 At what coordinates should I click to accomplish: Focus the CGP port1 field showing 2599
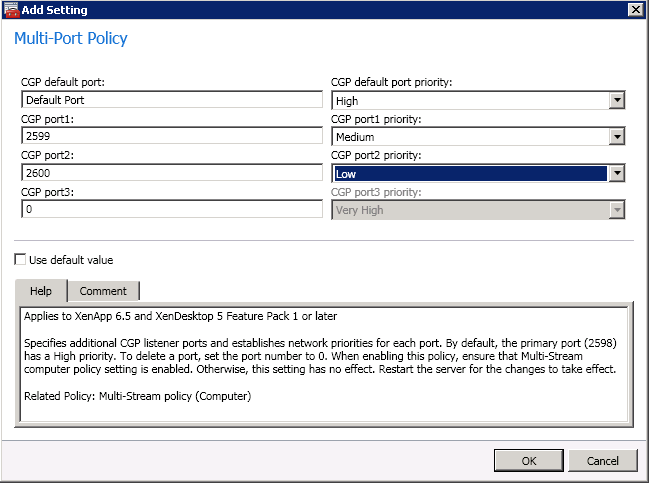coord(171,137)
